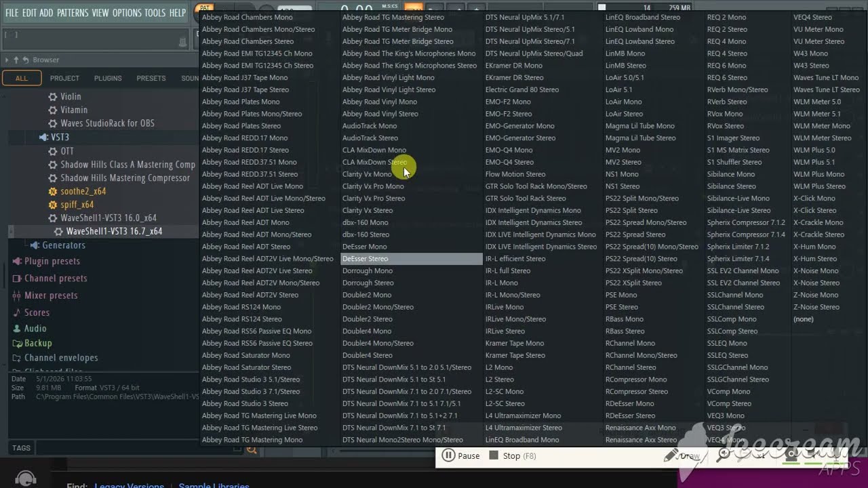Click the browser back/undo arrow icon
The width and height of the screenshot is (868, 488).
coord(26,60)
